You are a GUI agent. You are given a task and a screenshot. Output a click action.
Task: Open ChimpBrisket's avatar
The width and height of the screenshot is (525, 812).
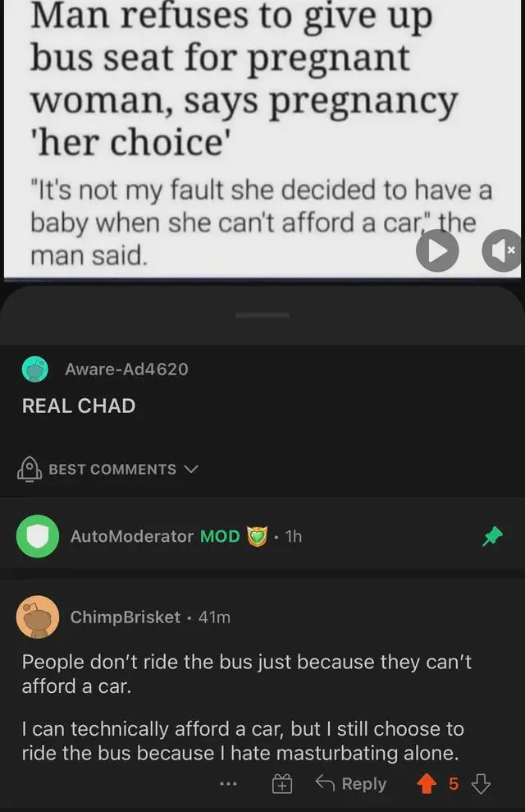[x=37, y=617]
